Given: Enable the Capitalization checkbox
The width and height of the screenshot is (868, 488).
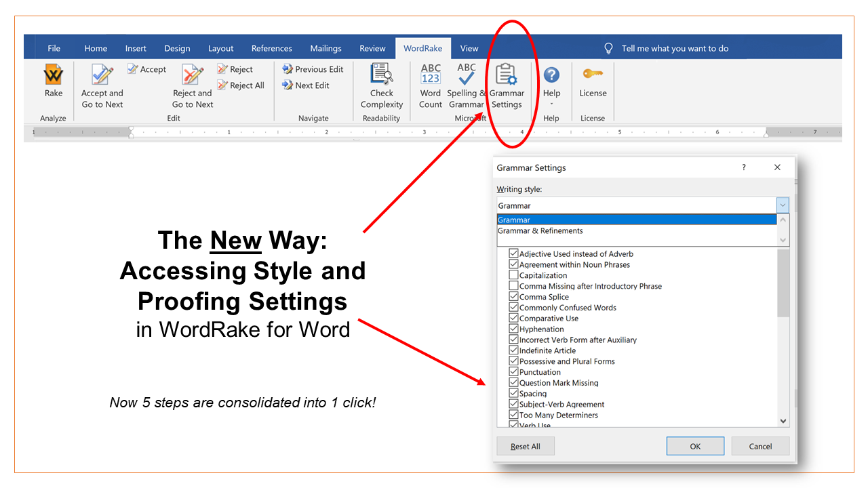Looking at the screenshot, I should pos(513,275).
